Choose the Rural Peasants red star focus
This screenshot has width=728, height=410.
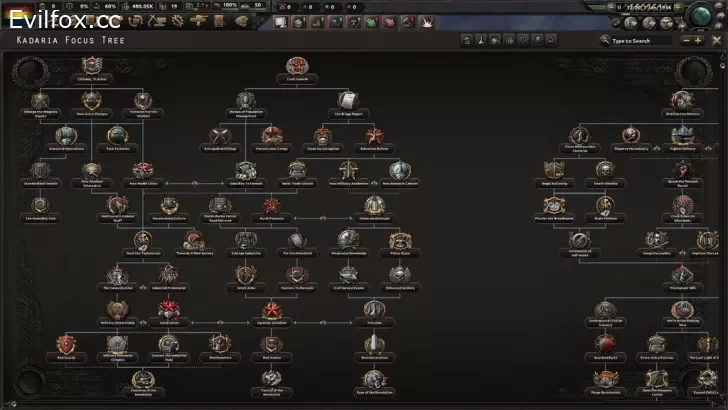coord(272,205)
